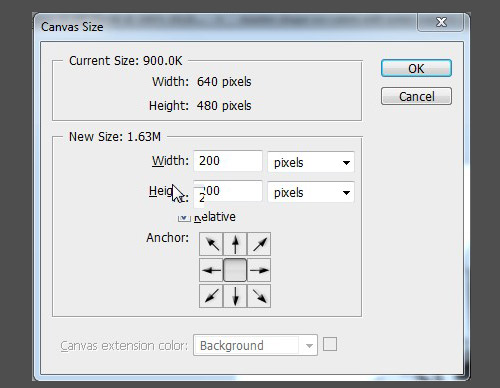The width and height of the screenshot is (500, 388).
Task: Set anchor to bottom-right arrow
Action: (x=259, y=296)
